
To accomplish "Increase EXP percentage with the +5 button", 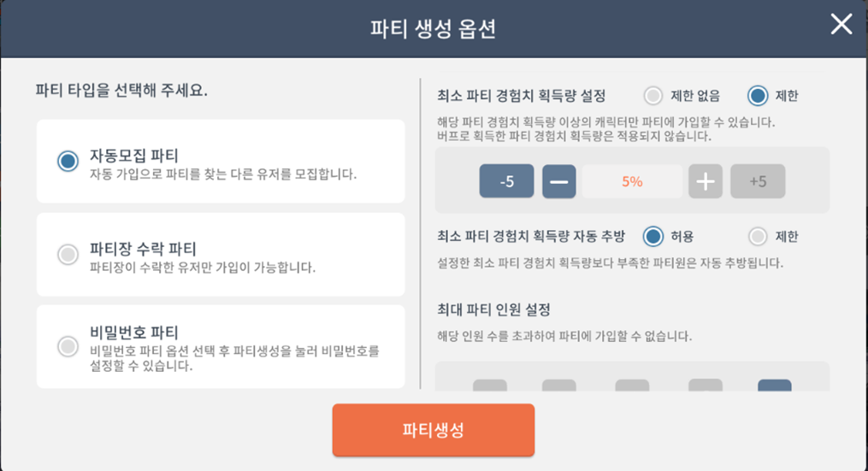I will (758, 181).
